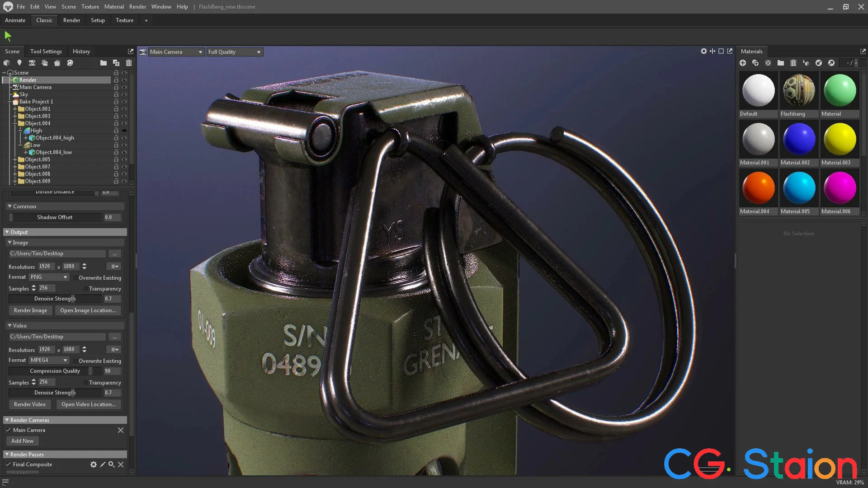
Task: Switch to the Texture workspace tab
Action: point(124,20)
